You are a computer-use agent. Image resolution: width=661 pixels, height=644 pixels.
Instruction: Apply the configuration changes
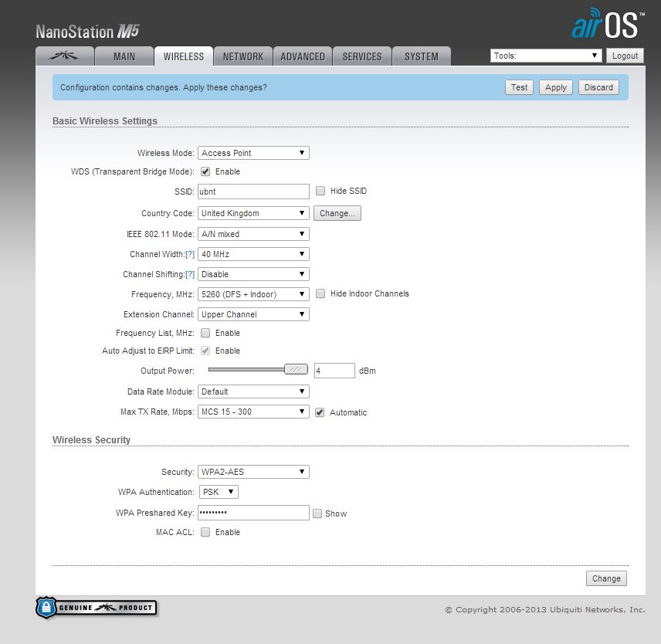point(555,87)
